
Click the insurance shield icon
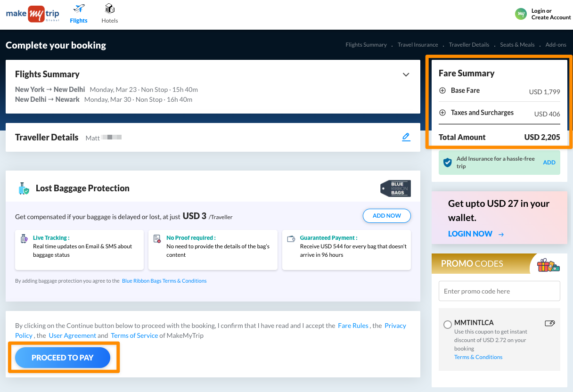tap(448, 163)
